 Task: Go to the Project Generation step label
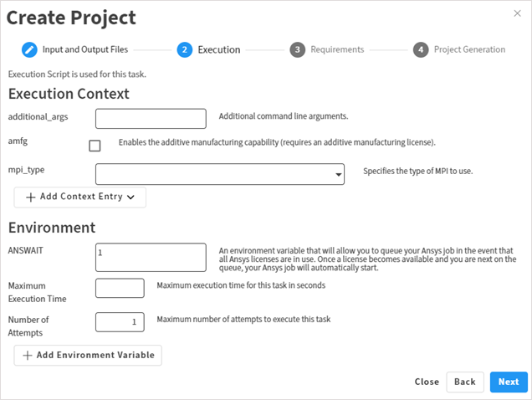[x=469, y=49]
